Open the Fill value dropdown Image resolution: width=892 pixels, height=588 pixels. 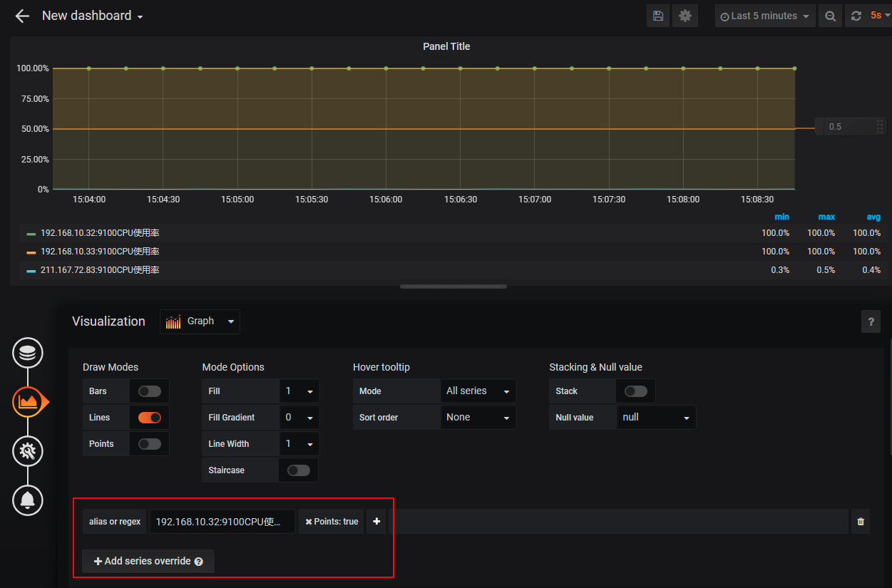(x=299, y=391)
